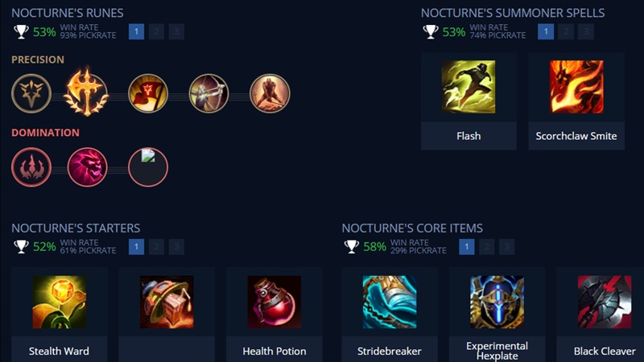Select the glowing Conqueror keystone rune
Image resolution: width=644 pixels, height=362 pixels.
point(86,92)
